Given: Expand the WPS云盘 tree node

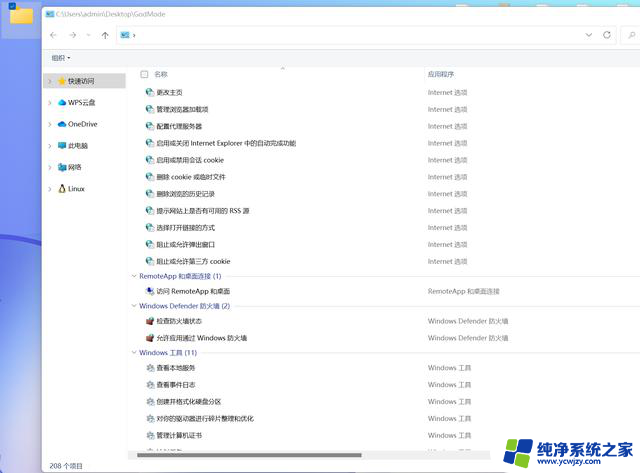Looking at the screenshot, I should coord(50,103).
